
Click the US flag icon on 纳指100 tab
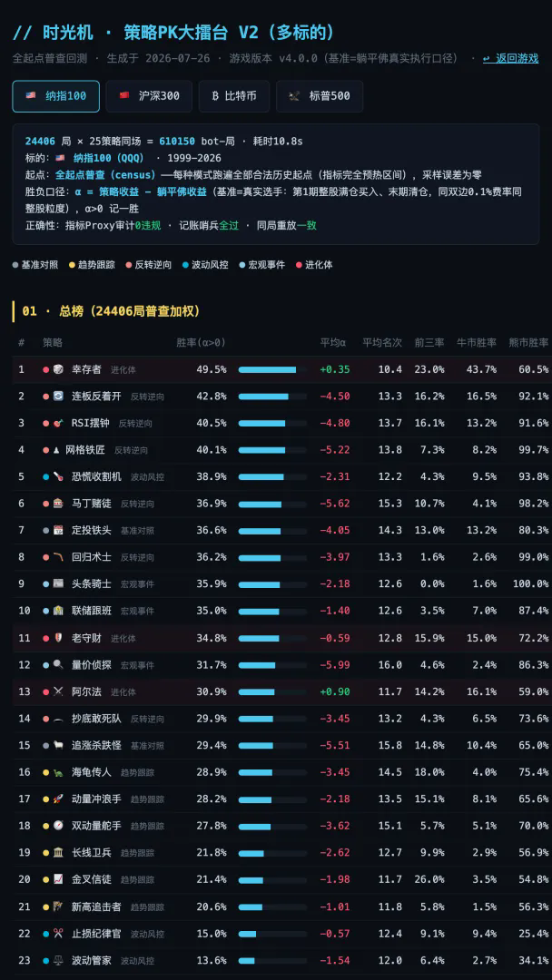pyautogui.click(x=31, y=96)
